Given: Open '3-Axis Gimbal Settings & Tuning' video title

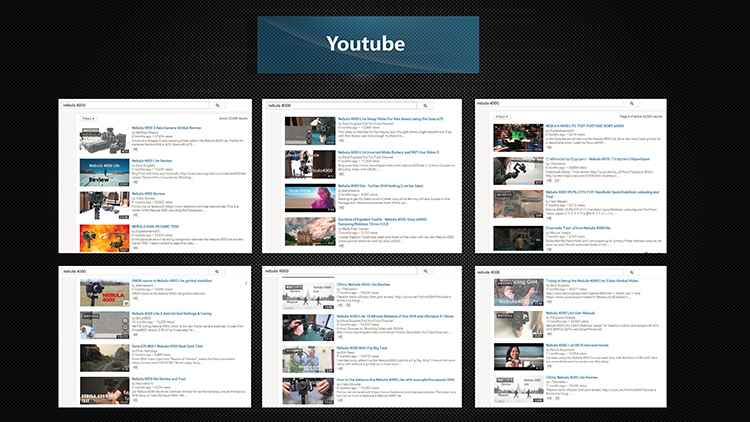Looking at the screenshot, I should tap(171, 313).
